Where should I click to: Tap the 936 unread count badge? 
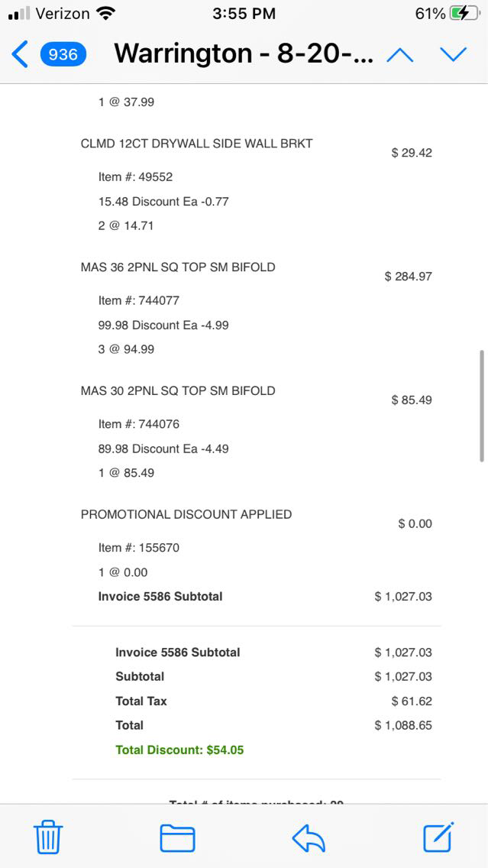tap(63, 54)
